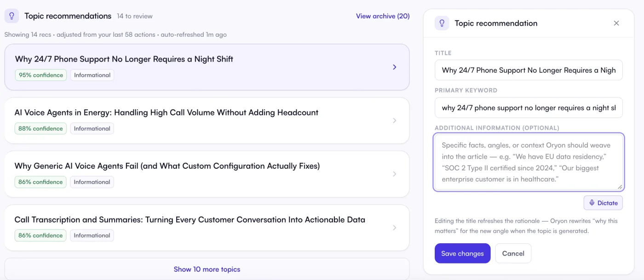This screenshot has height=280, width=644.
Task: Expand chevron on Call Transcription and Summaries
Action: coord(394,228)
